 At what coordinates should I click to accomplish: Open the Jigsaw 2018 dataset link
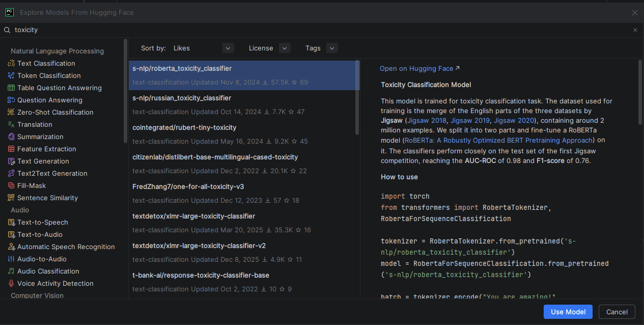(427, 120)
